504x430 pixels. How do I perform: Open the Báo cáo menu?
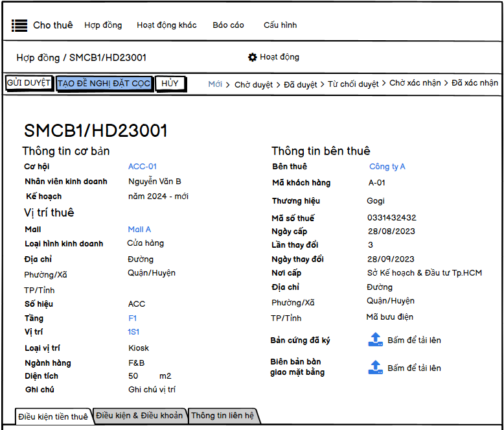228,25
